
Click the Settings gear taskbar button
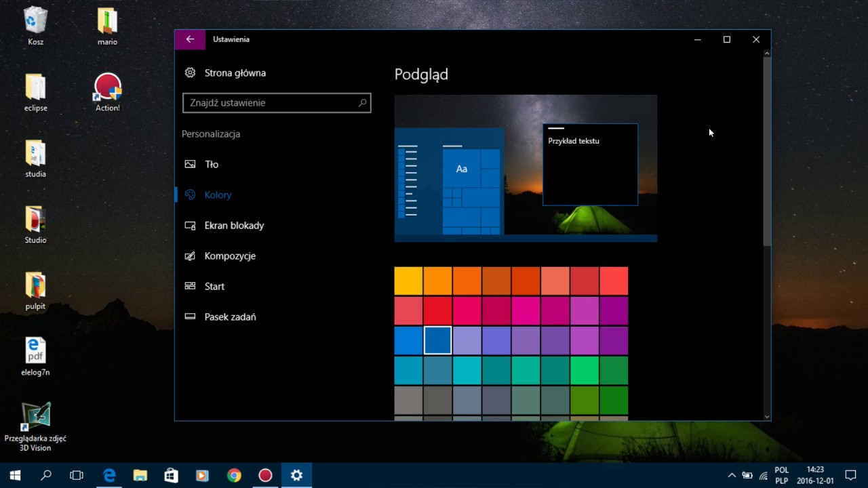296,475
